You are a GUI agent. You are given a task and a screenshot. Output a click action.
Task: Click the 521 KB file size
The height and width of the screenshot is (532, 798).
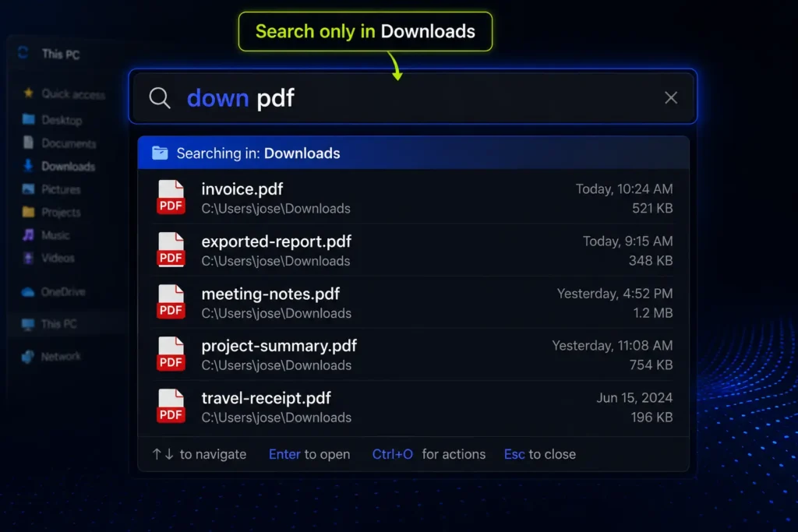tap(652, 208)
